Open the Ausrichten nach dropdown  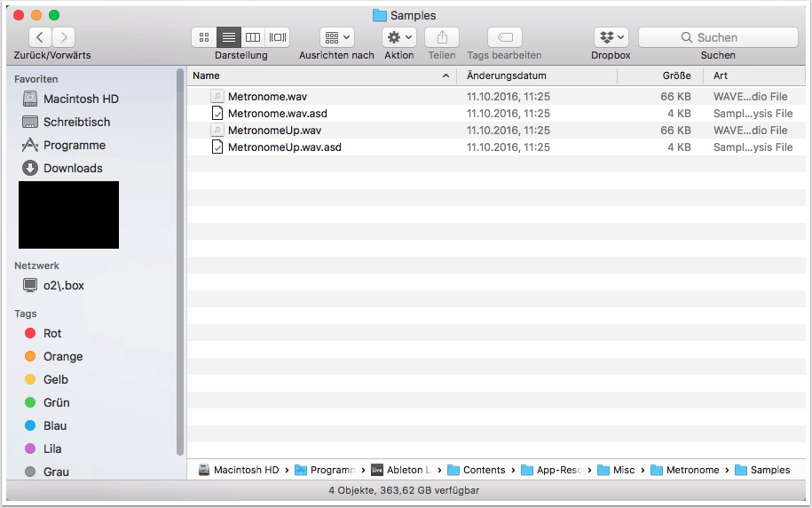click(336, 37)
